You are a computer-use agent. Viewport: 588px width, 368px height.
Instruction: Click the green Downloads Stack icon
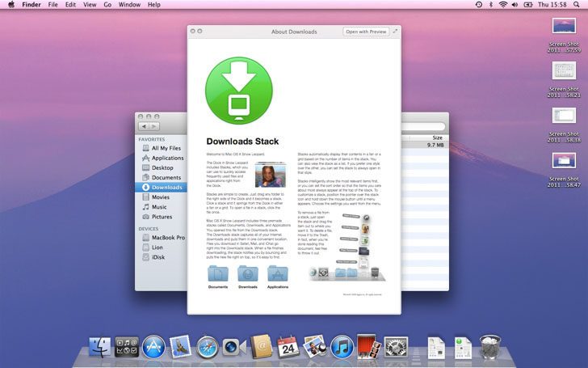point(239,91)
